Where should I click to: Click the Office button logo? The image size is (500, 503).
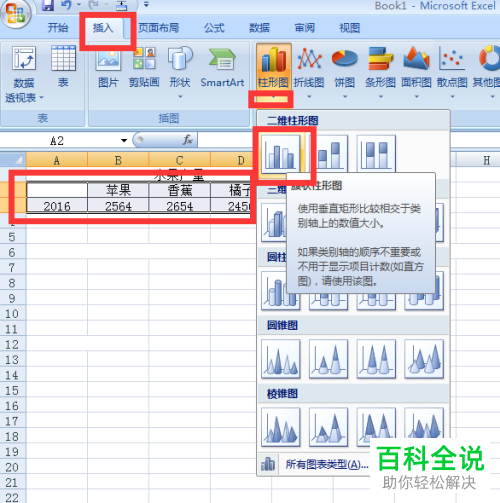click(15, 14)
